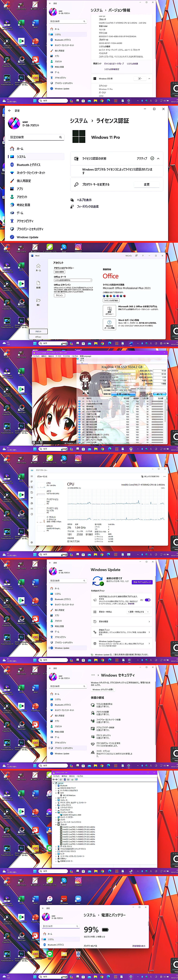
Task: Click Windows セキュリティを開く button
Action: pos(103,689)
